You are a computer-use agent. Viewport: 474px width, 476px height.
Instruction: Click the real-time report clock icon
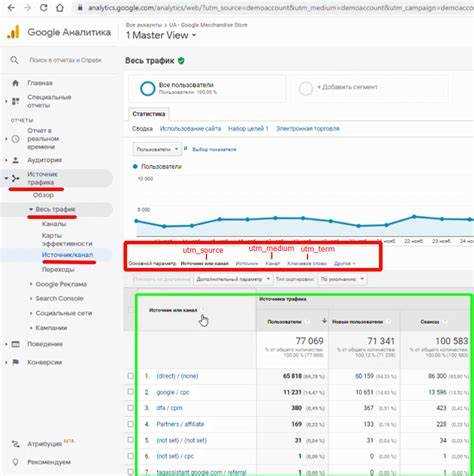tap(15, 139)
